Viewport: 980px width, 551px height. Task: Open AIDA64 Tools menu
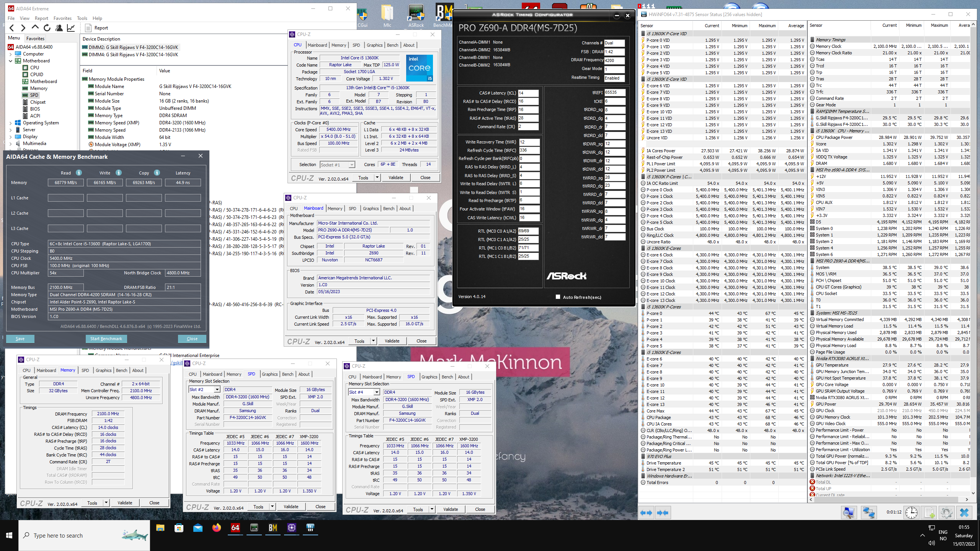82,18
